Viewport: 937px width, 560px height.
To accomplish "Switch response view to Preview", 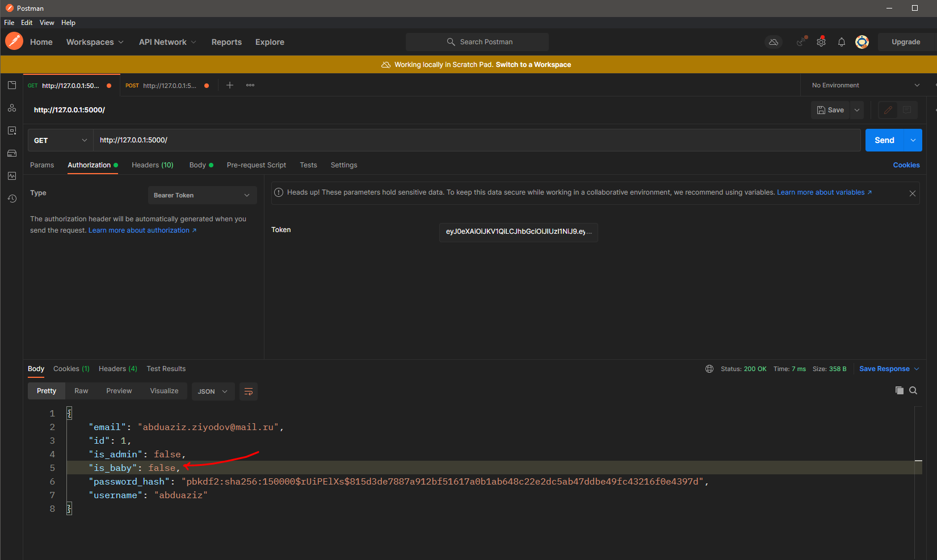I will pos(119,391).
